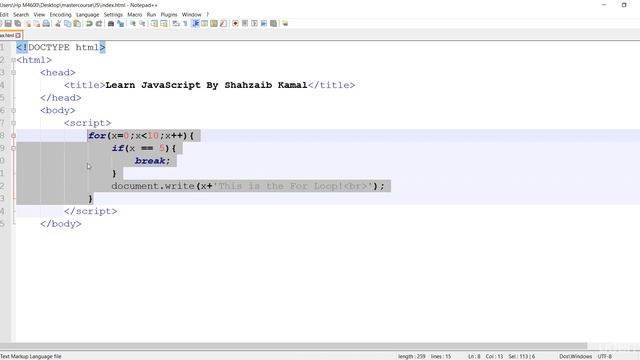Click the word 'break;' in the code
The width and height of the screenshot is (640, 360).
pyautogui.click(x=153, y=161)
